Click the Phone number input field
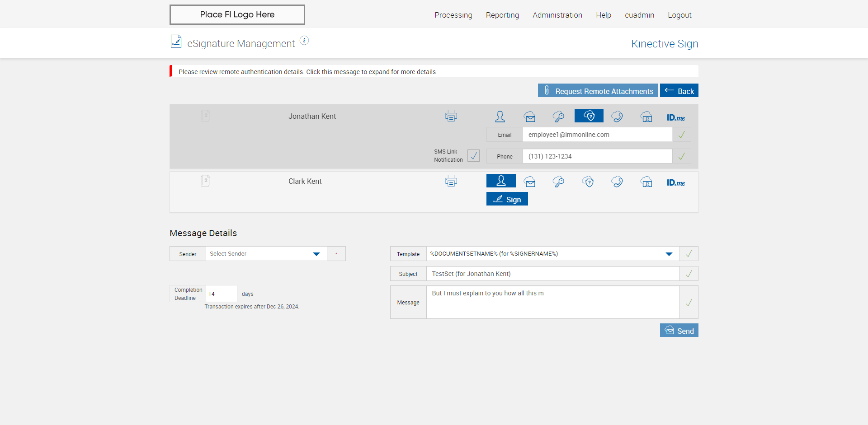 598,156
